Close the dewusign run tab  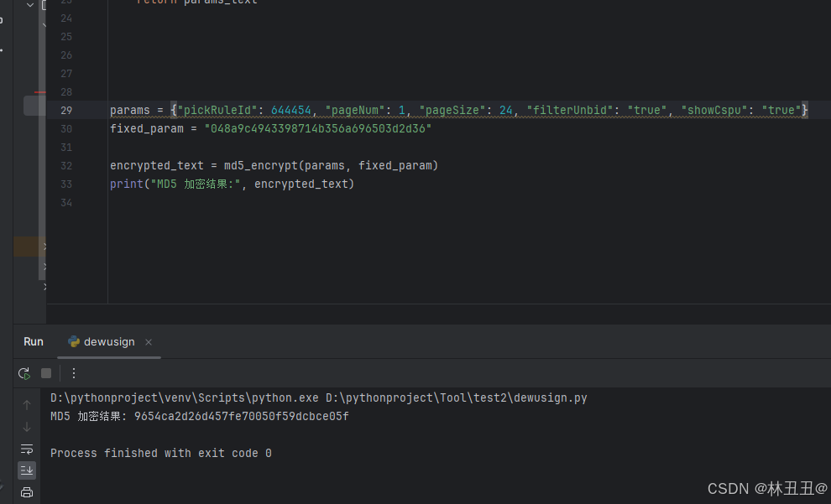tap(149, 342)
